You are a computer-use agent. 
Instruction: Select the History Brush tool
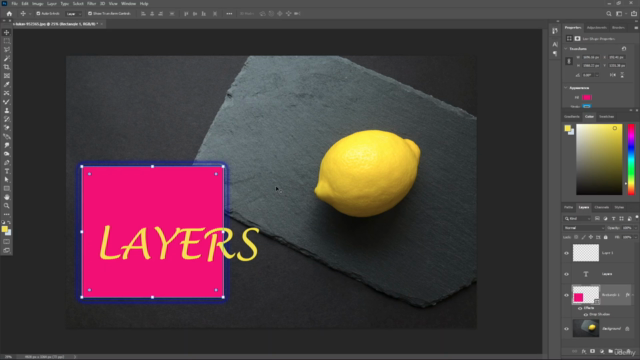7,119
